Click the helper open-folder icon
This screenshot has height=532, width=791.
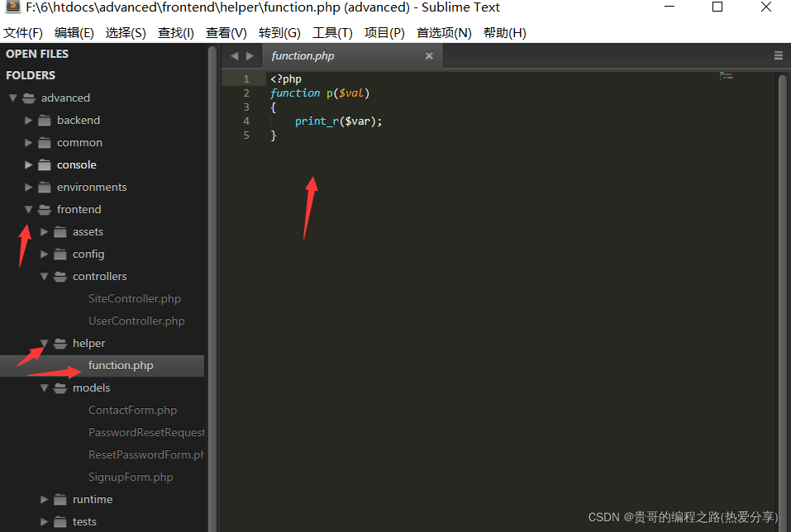click(x=60, y=344)
